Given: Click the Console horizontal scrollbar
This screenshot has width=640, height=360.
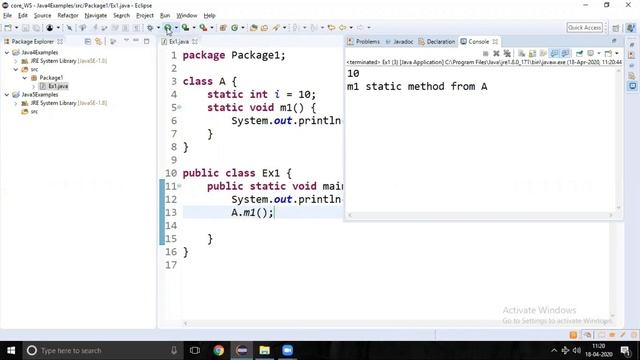Looking at the screenshot, I should click(x=480, y=215).
